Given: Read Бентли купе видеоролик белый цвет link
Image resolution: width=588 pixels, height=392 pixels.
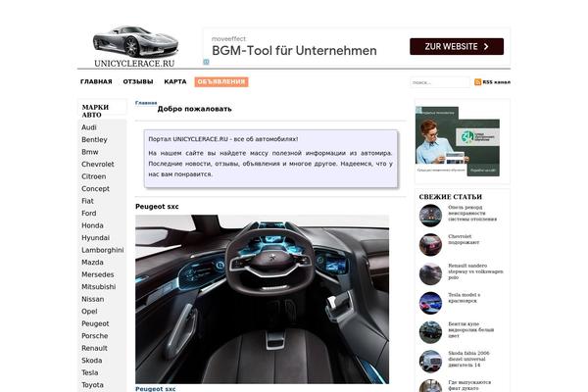Looking at the screenshot, I should point(471,330).
